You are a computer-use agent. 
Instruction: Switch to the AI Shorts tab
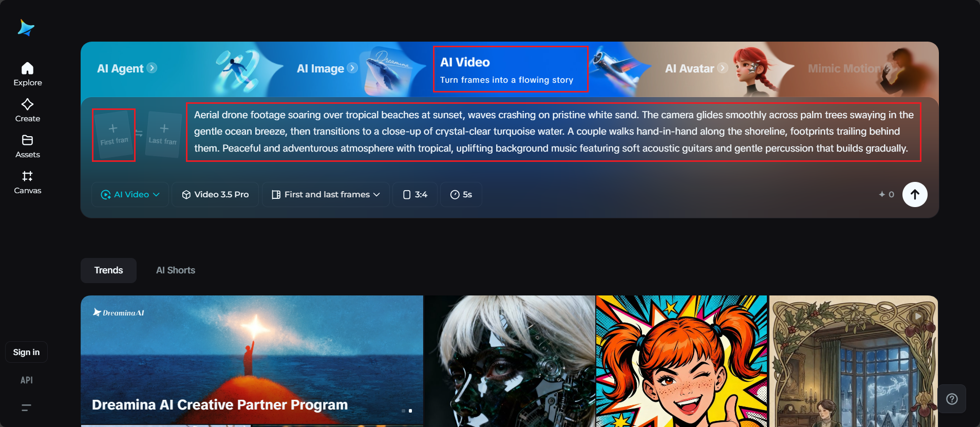(176, 270)
